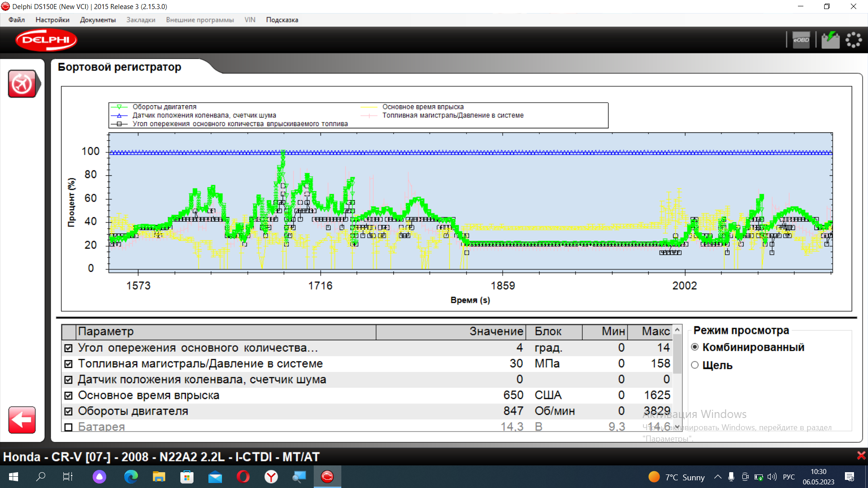
Task: Select 'Щель' view mode
Action: coord(695,365)
